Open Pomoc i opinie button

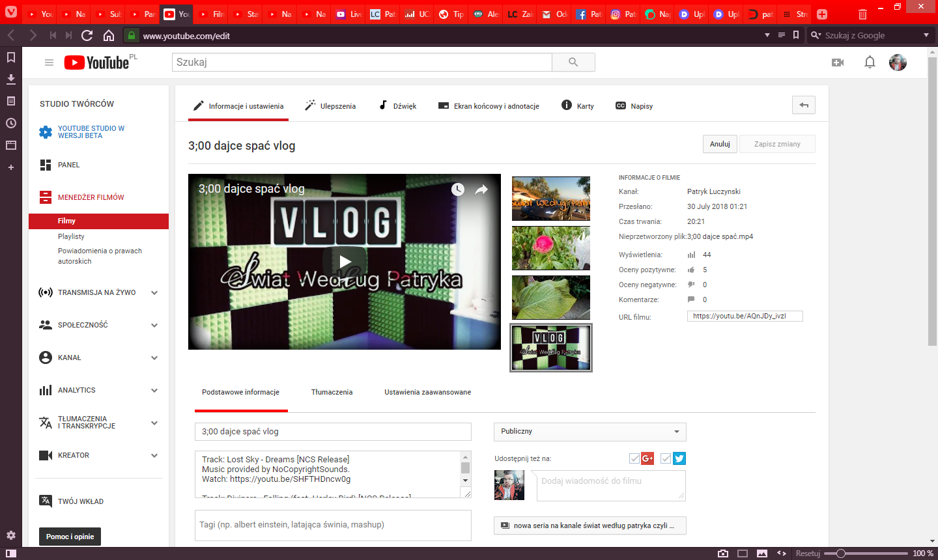coord(70,537)
